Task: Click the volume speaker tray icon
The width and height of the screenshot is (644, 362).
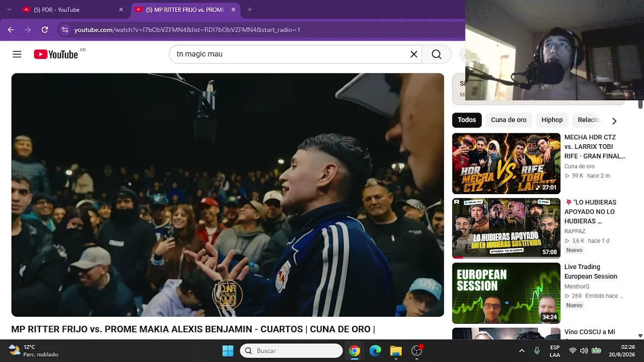Action: 584,351
